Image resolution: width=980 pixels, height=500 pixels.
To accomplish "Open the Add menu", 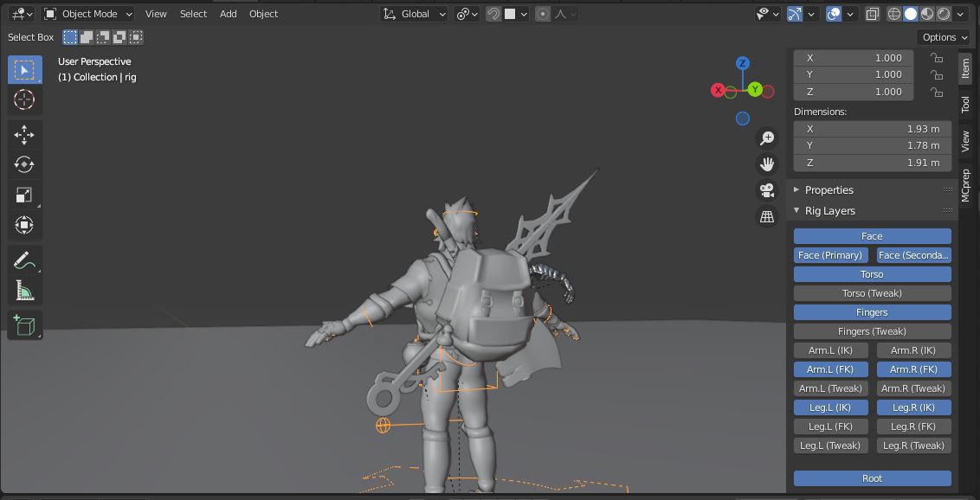I will [229, 14].
